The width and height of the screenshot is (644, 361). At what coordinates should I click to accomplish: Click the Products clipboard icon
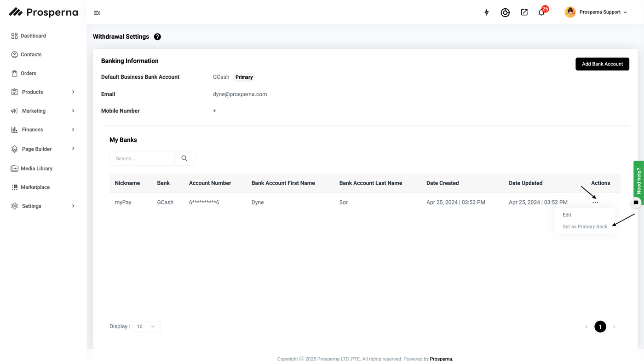coord(14,92)
